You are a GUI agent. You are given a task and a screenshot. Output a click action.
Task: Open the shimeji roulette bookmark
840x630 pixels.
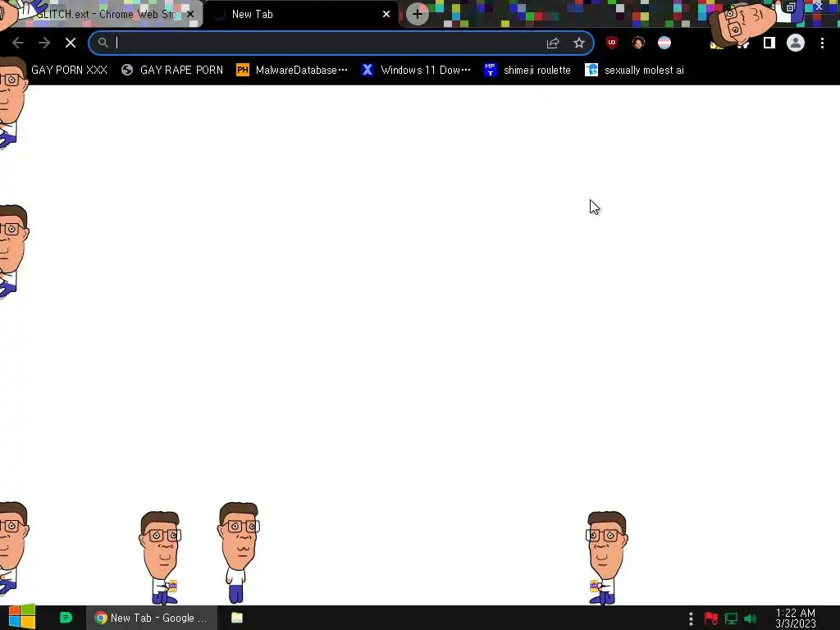point(527,71)
